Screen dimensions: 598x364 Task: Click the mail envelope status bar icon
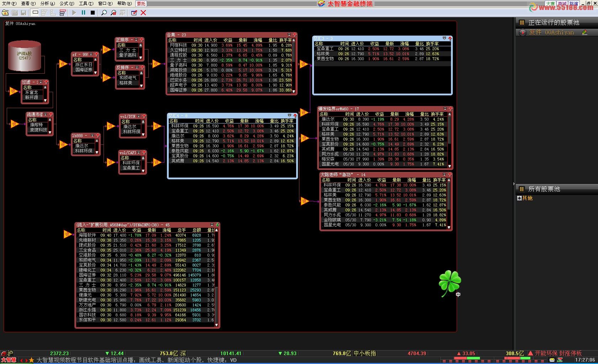click(552, 360)
